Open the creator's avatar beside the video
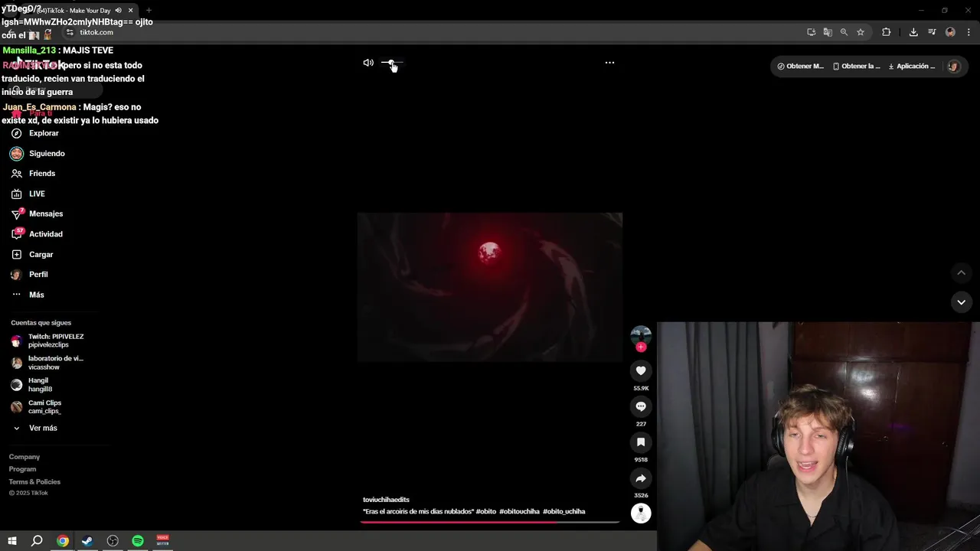 [x=641, y=335]
